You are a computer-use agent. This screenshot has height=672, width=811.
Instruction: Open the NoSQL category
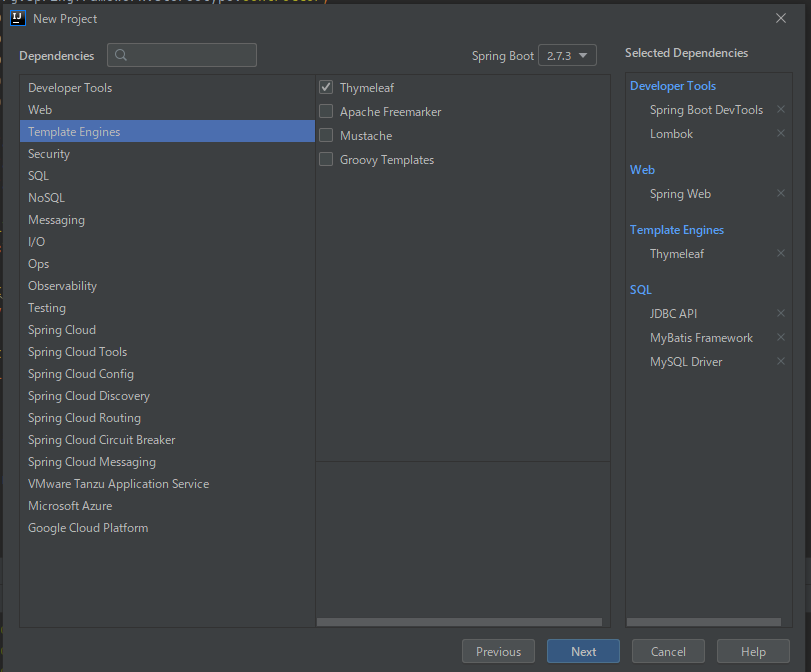(x=167, y=198)
